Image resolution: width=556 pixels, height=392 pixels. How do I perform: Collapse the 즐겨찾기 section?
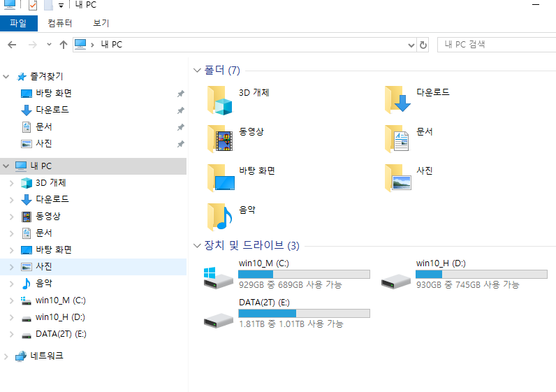[6, 76]
